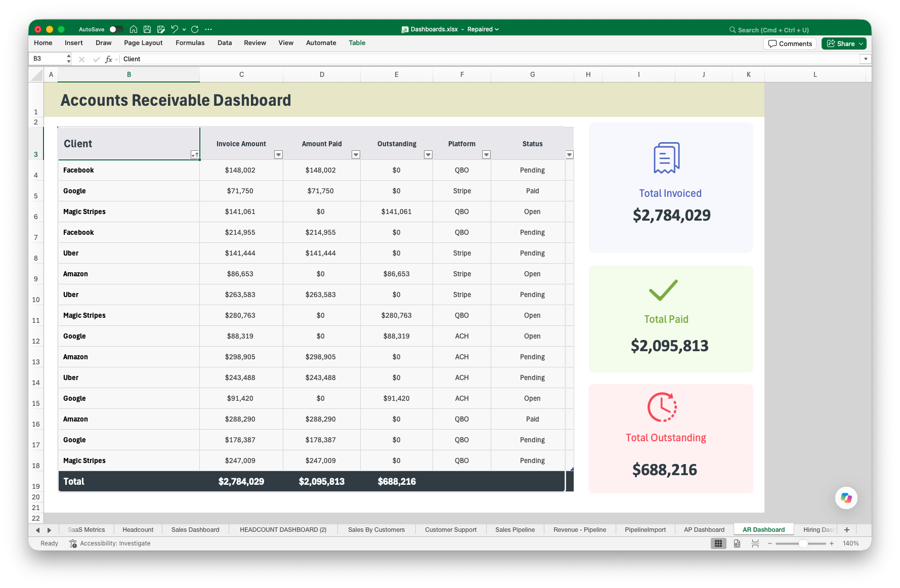
Task: Switch to Page Layout view in the status bar
Action: (x=737, y=543)
